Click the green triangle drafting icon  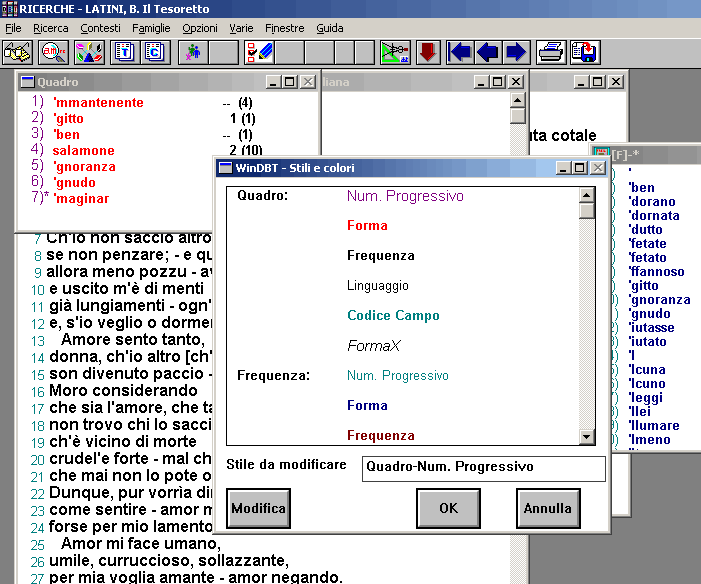395,52
